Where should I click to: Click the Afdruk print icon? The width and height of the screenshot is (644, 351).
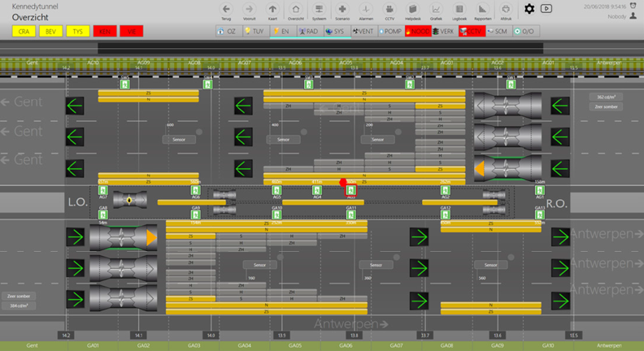506,9
